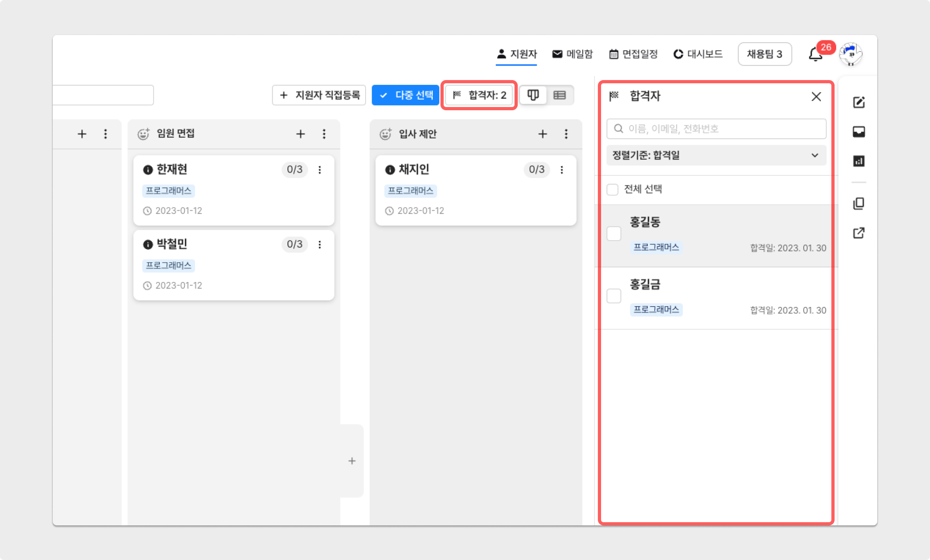This screenshot has height=560, width=930.
Task: Open the 임원 면접 column options menu
Action: [x=324, y=134]
